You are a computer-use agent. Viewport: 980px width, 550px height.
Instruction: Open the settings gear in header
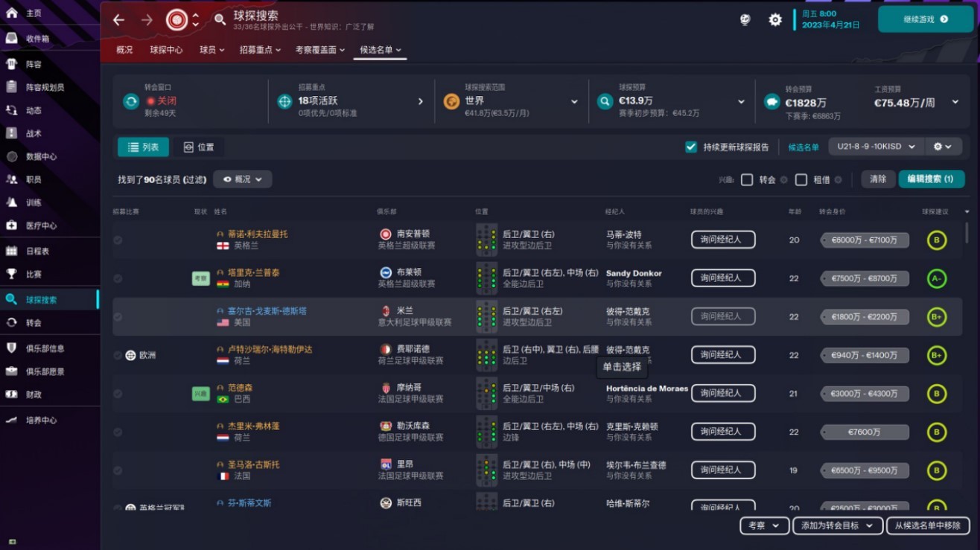tap(775, 19)
